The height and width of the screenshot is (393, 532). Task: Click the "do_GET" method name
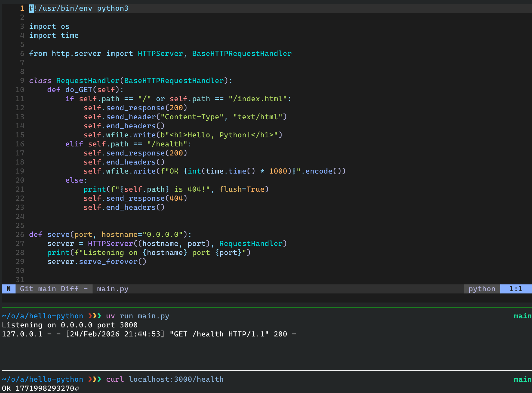[79, 90]
